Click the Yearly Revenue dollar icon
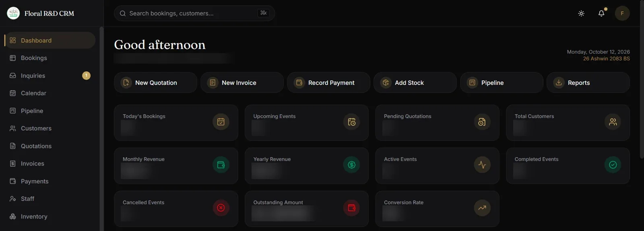The width and height of the screenshot is (644, 231). pyautogui.click(x=352, y=165)
